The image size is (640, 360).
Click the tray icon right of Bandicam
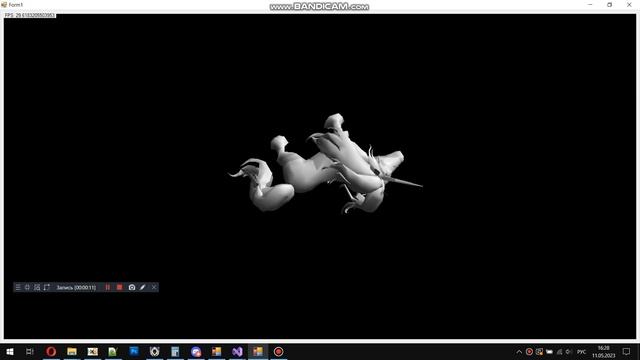(x=539, y=352)
